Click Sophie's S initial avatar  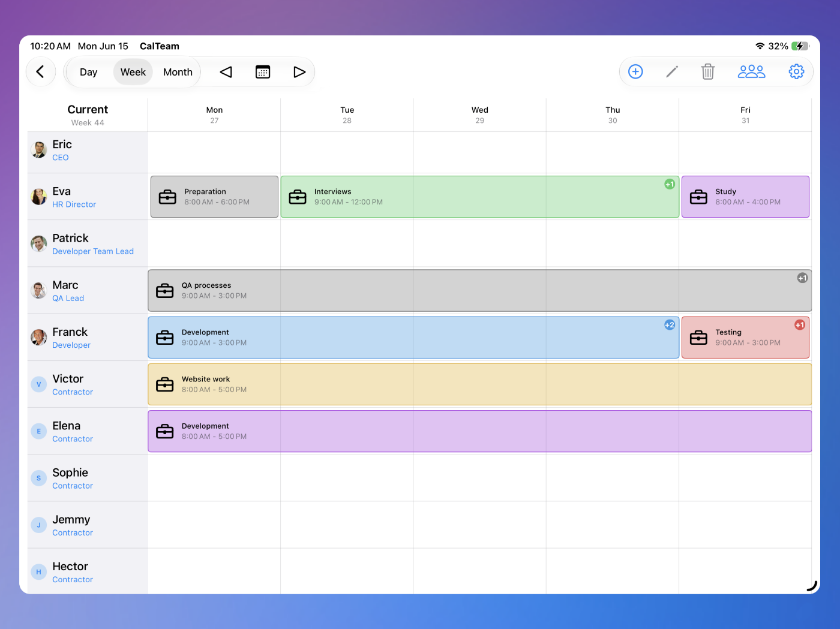pos(39,478)
